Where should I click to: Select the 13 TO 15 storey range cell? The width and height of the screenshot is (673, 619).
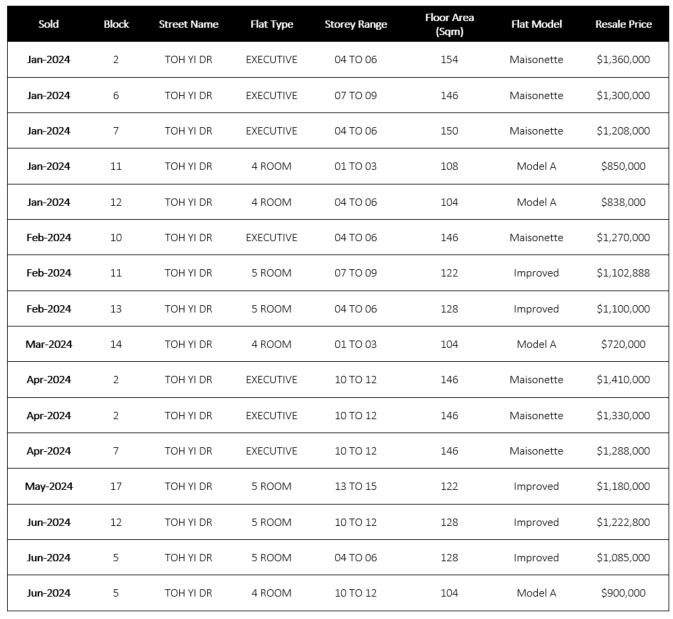pos(355,487)
